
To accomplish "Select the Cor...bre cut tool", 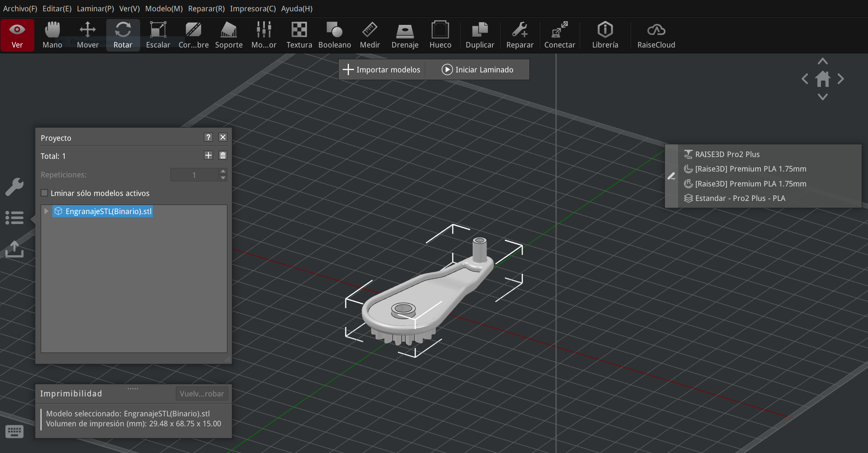I will [193, 35].
